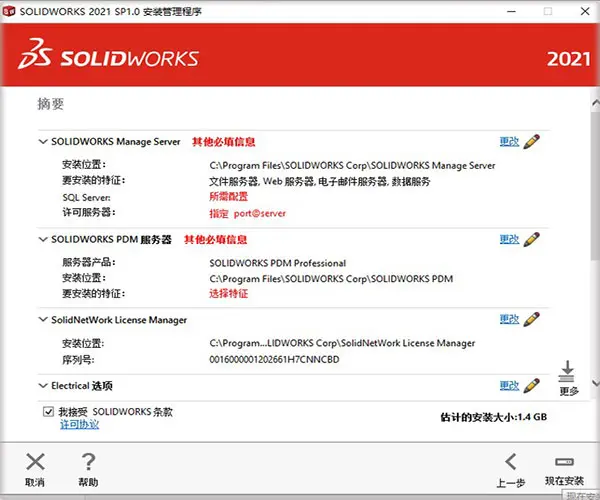Collapse the SolidNetWork License Manager section

pos(43,319)
